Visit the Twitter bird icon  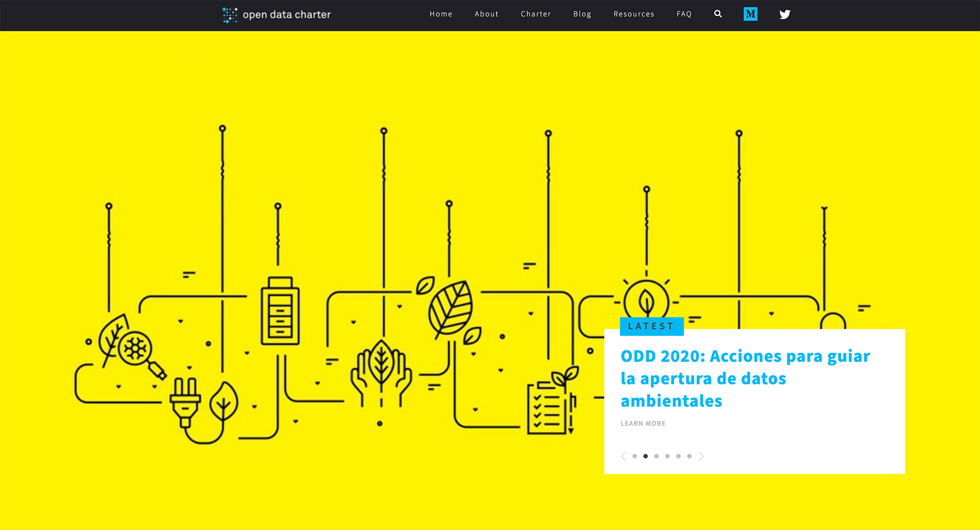[x=785, y=14]
